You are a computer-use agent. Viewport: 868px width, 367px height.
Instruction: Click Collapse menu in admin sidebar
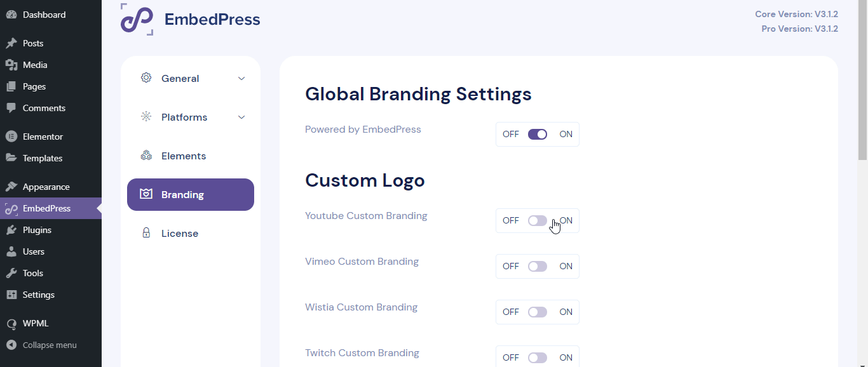pyautogui.click(x=51, y=345)
